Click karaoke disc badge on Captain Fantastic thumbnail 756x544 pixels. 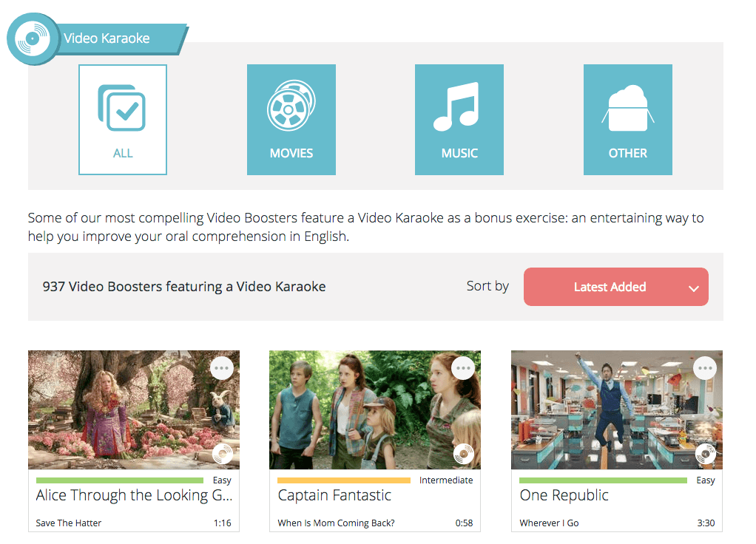(464, 454)
